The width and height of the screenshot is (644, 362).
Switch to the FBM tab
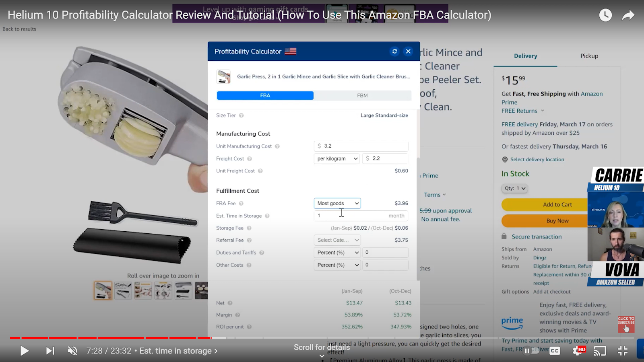coord(362,95)
